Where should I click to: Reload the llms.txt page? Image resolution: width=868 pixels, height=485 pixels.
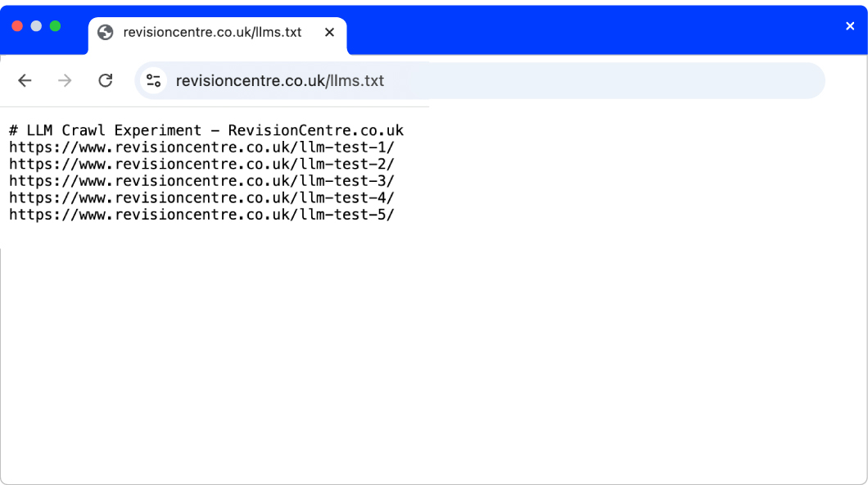(105, 80)
